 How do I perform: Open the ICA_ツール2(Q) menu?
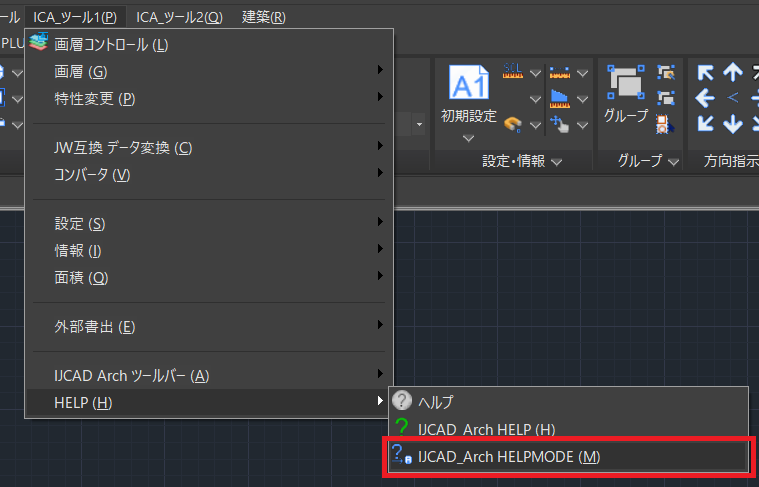pos(179,17)
